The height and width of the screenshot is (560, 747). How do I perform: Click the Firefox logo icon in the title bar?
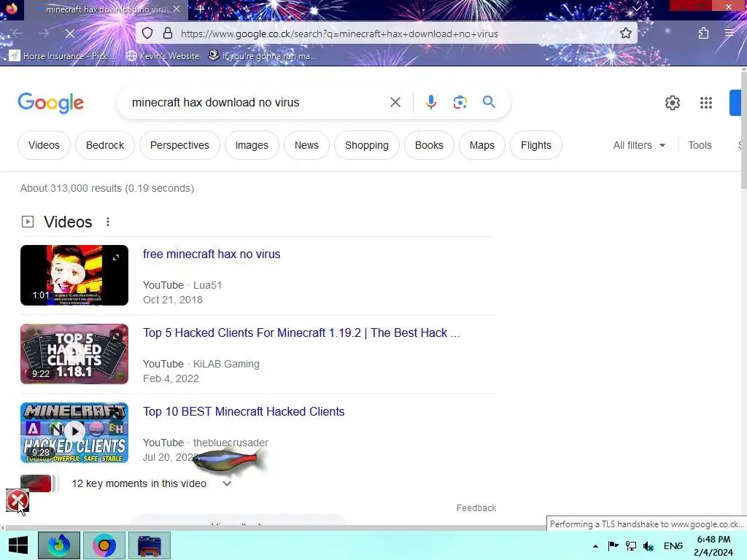click(12, 9)
